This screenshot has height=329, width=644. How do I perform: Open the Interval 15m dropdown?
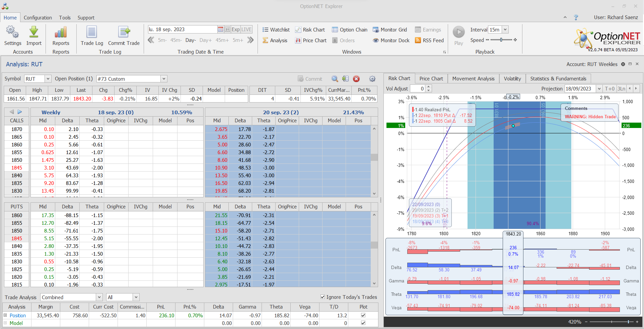[x=505, y=29]
